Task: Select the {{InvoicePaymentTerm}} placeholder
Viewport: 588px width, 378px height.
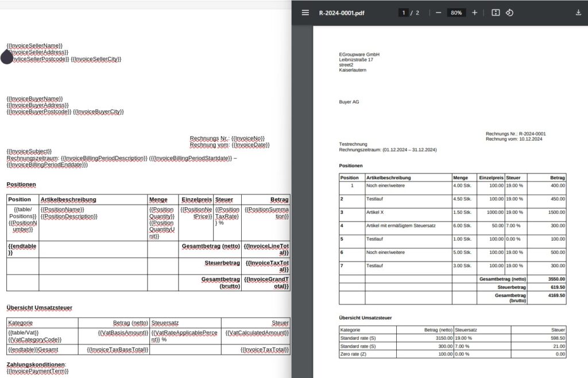Action: tap(38, 372)
